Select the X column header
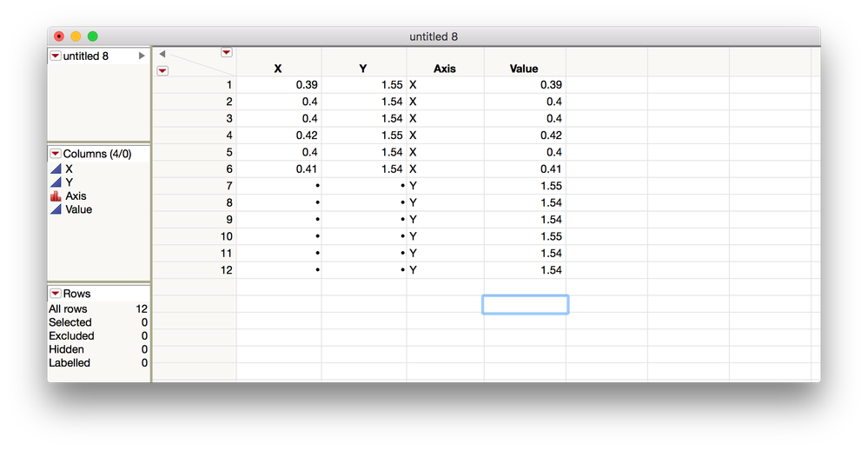The image size is (868, 450). pyautogui.click(x=278, y=69)
